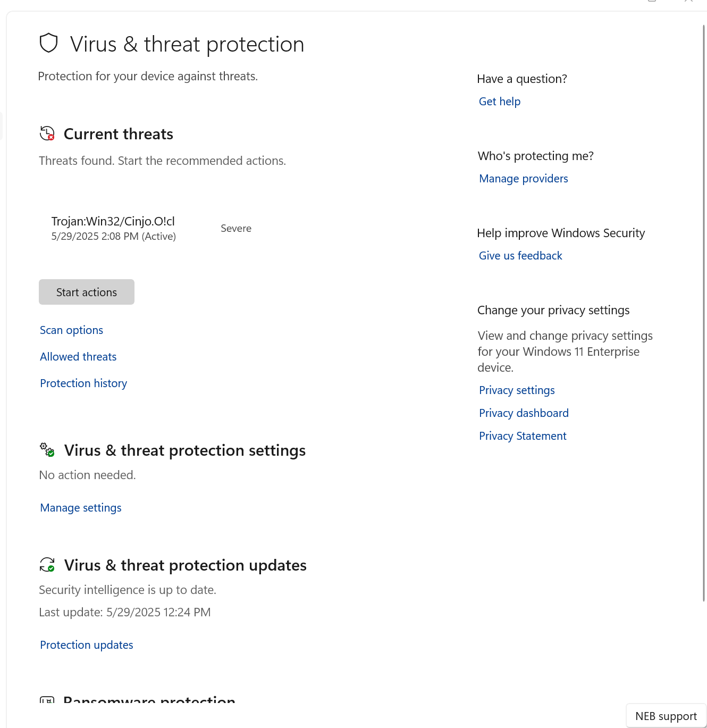Click the green check on updates icon
The height and width of the screenshot is (728, 707).
[x=50, y=568]
